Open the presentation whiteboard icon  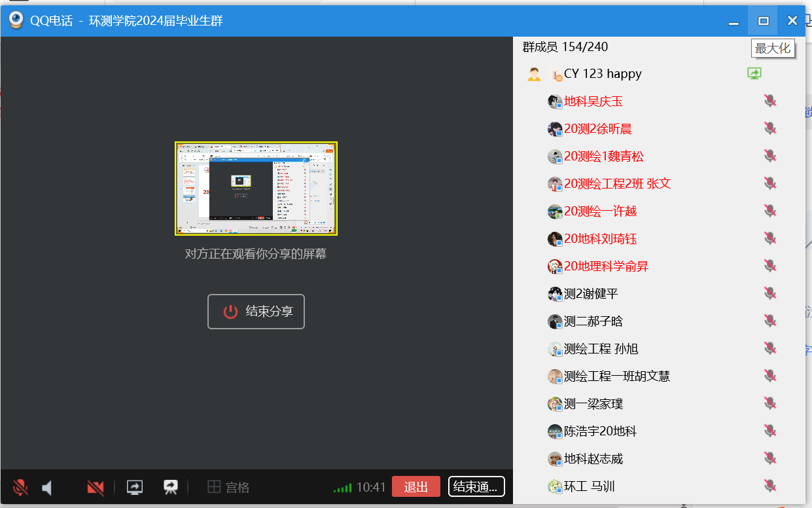(x=171, y=487)
